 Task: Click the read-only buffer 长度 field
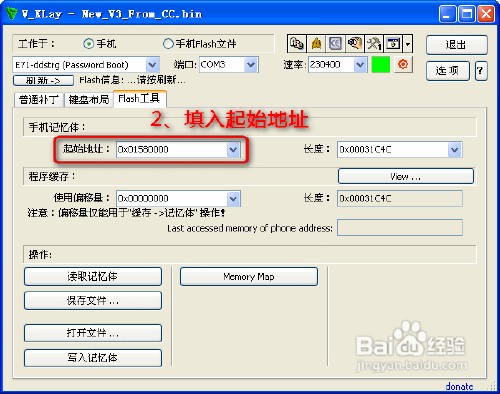400,199
